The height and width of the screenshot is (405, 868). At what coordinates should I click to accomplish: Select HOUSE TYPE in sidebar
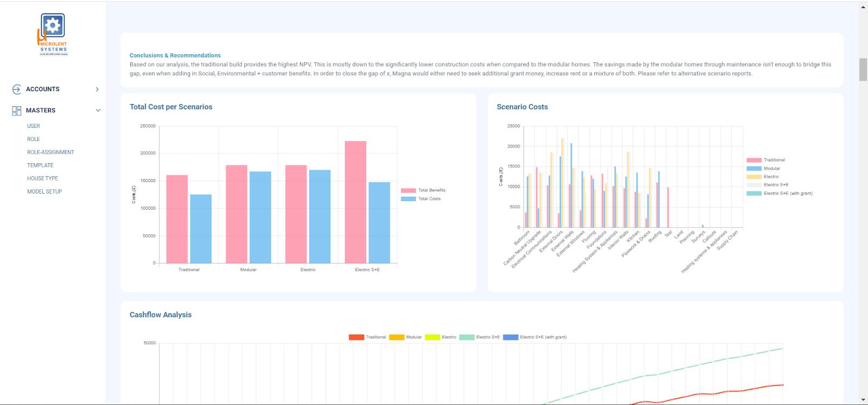click(x=42, y=178)
